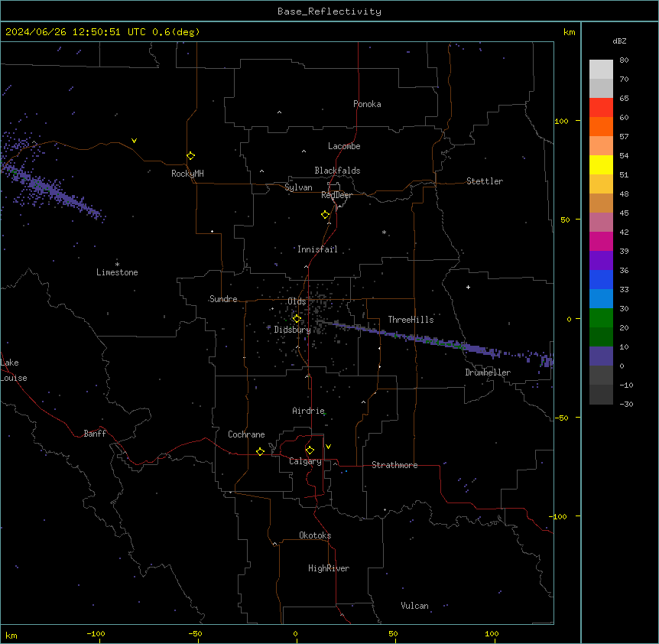Select the Olds label
Image resolution: width=659 pixels, height=644 pixels.
point(297,301)
